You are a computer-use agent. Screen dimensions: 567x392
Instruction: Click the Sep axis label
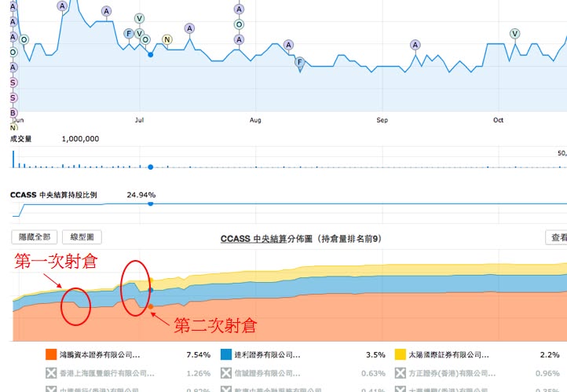click(382, 120)
